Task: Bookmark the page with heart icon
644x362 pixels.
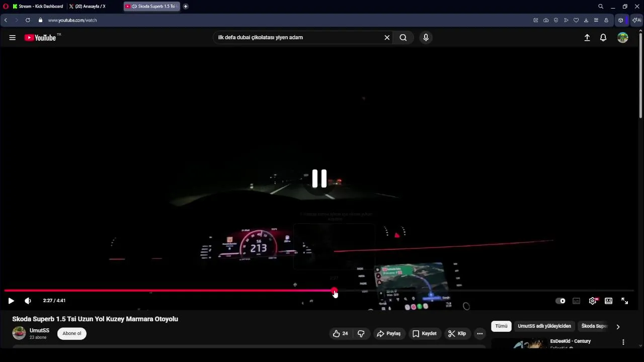Action: pyautogui.click(x=576, y=20)
